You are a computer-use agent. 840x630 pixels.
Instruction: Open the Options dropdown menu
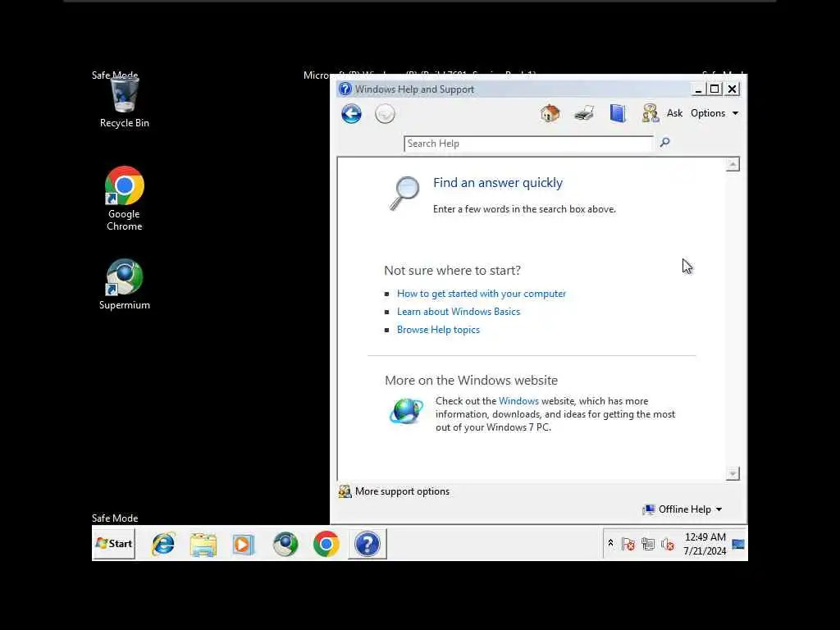714,113
